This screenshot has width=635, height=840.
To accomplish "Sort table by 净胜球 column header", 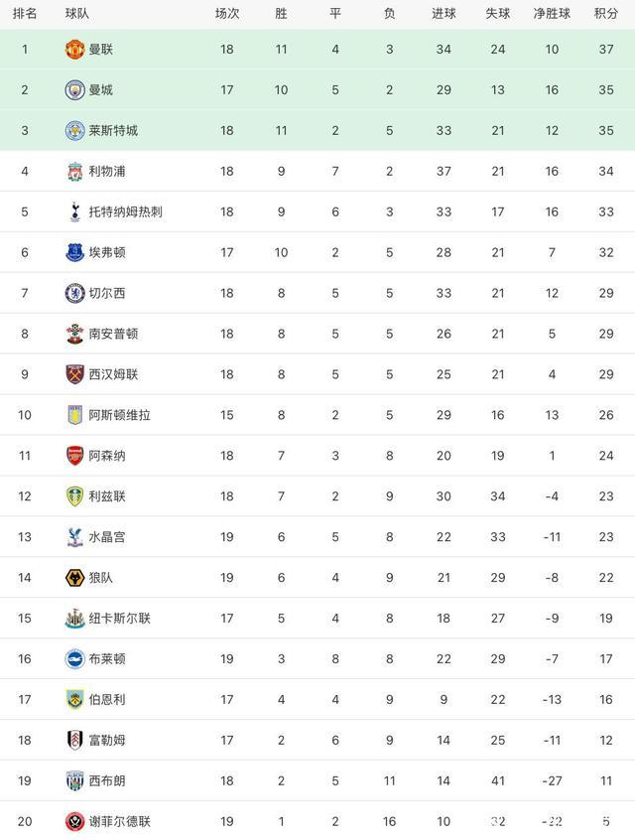I will click(552, 13).
